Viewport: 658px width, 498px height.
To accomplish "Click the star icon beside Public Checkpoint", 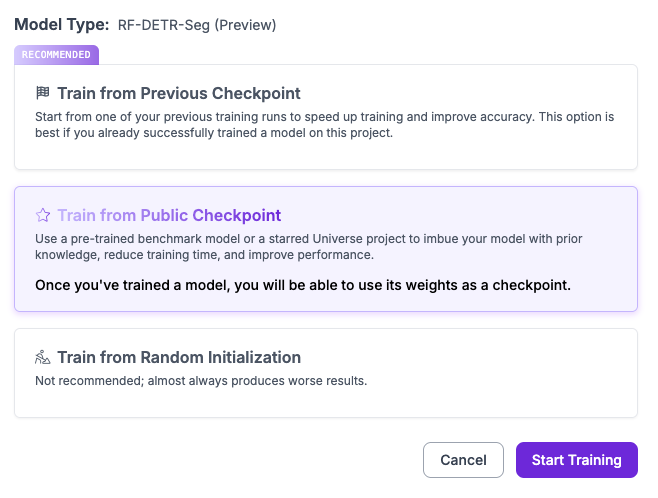I will (x=43, y=215).
